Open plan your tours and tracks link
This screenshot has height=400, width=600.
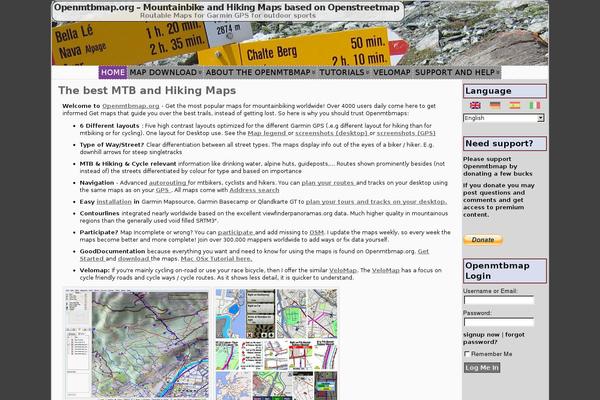tap(376, 202)
